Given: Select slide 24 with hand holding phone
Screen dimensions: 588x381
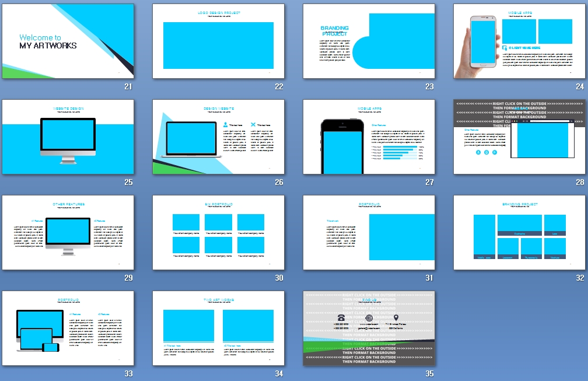Looking at the screenshot, I should tap(519, 41).
